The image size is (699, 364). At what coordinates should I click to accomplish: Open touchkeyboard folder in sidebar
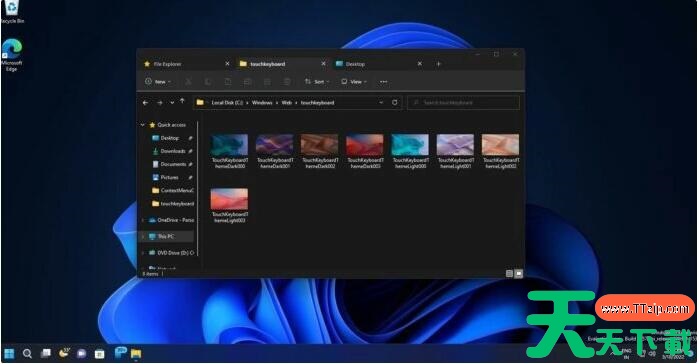pos(173,204)
